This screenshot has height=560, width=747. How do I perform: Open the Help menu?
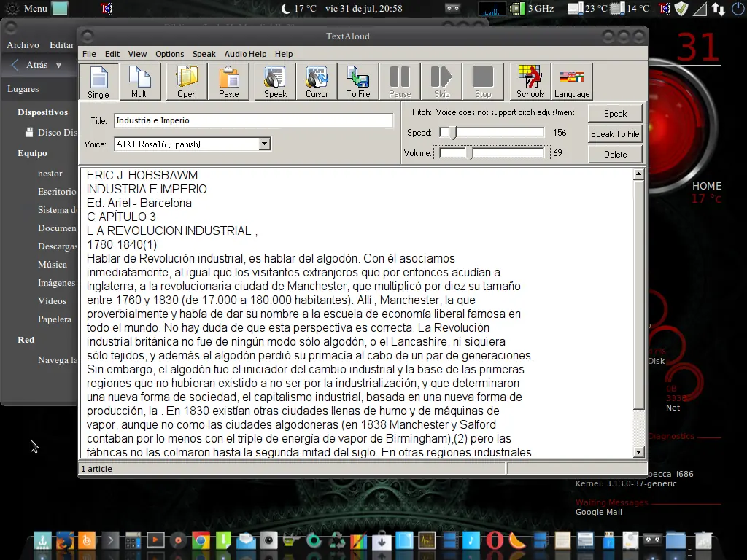[284, 54]
